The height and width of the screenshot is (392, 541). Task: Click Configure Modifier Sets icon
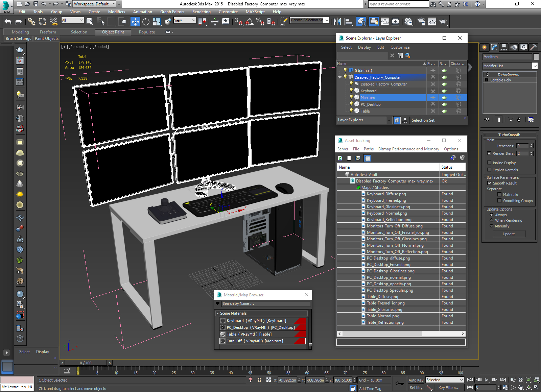(531, 119)
